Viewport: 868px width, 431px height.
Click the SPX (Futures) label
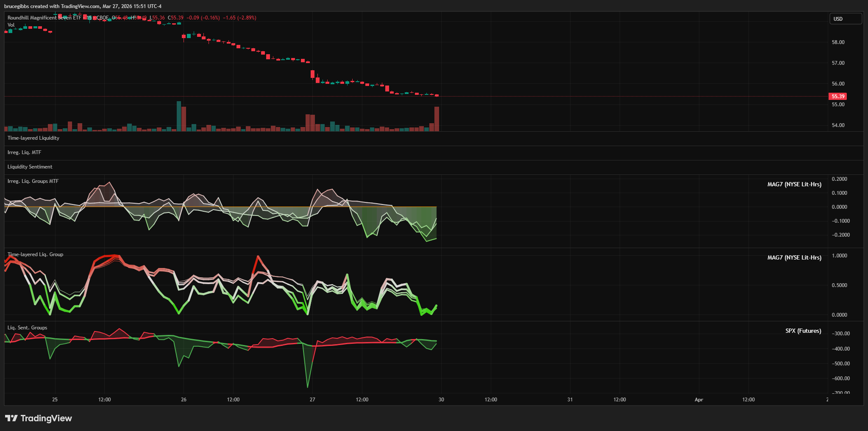tap(803, 331)
